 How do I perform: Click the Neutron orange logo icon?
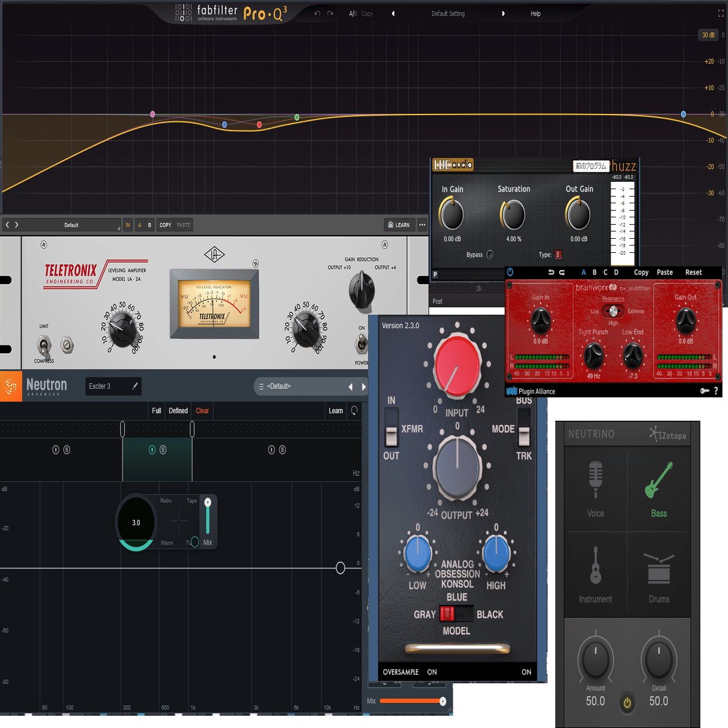(10, 386)
